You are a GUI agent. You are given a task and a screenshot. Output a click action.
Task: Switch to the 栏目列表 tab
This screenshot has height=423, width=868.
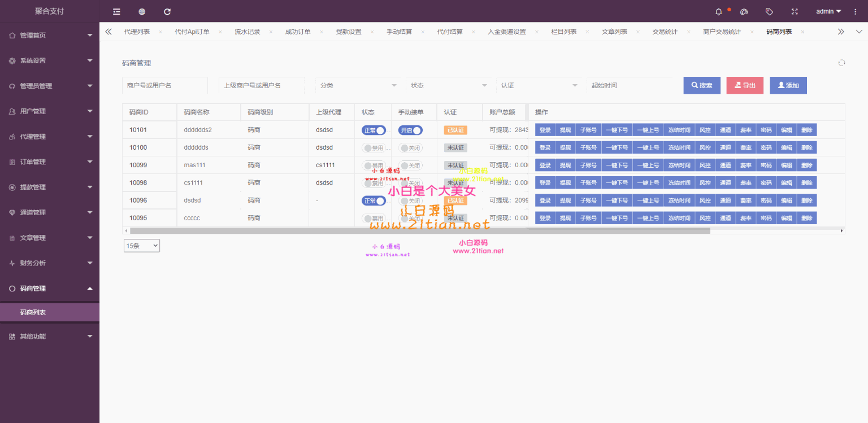564,32
